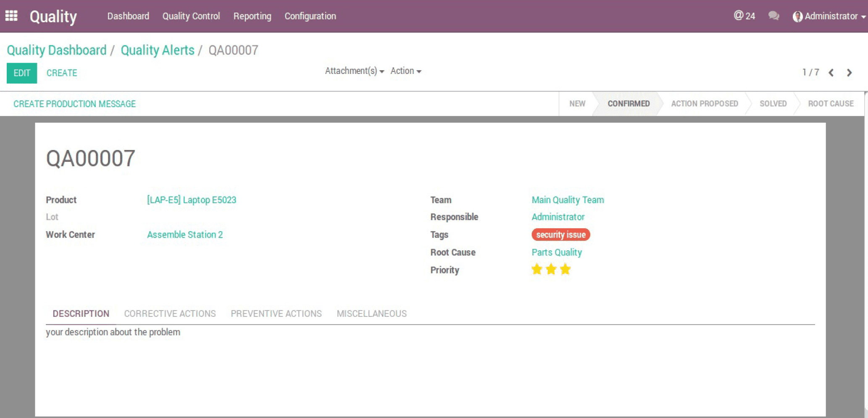
Task: Click Create Production Message
Action: [74, 104]
